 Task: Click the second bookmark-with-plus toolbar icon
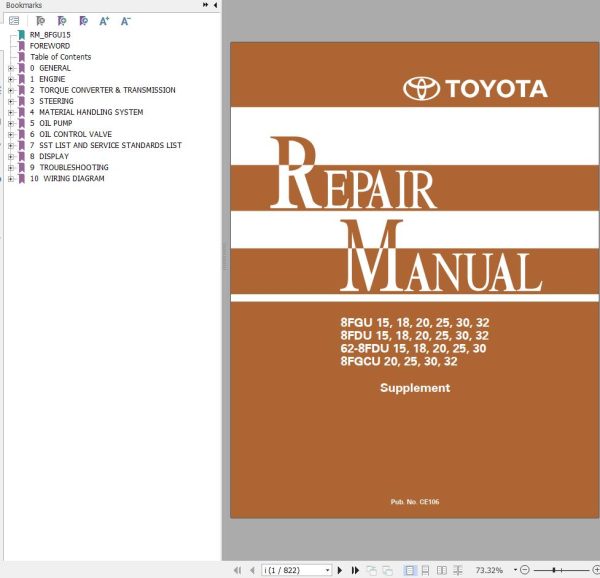(x=62, y=21)
